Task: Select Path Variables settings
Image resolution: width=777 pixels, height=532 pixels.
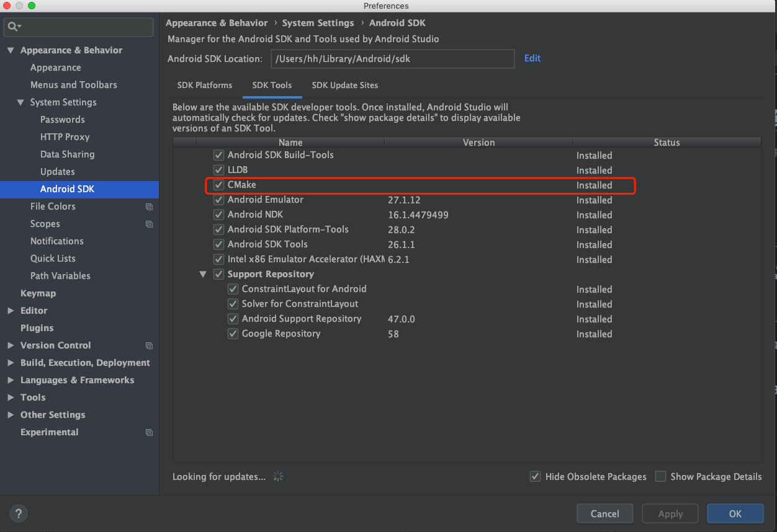Action: [x=60, y=276]
